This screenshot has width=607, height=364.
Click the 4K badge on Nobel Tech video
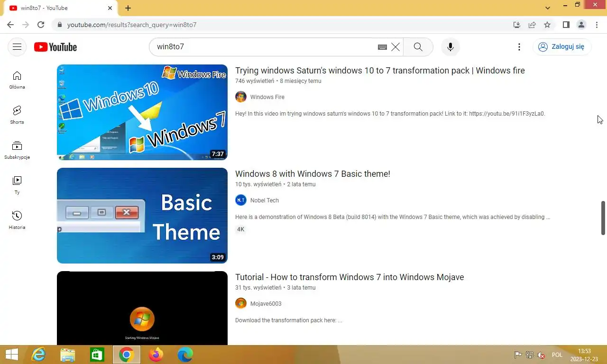point(241,229)
